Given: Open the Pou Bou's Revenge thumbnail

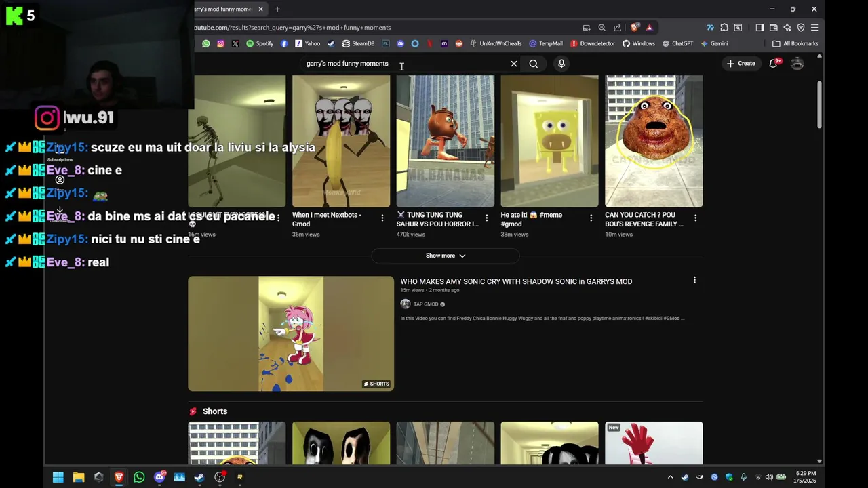Looking at the screenshot, I should 654,141.
